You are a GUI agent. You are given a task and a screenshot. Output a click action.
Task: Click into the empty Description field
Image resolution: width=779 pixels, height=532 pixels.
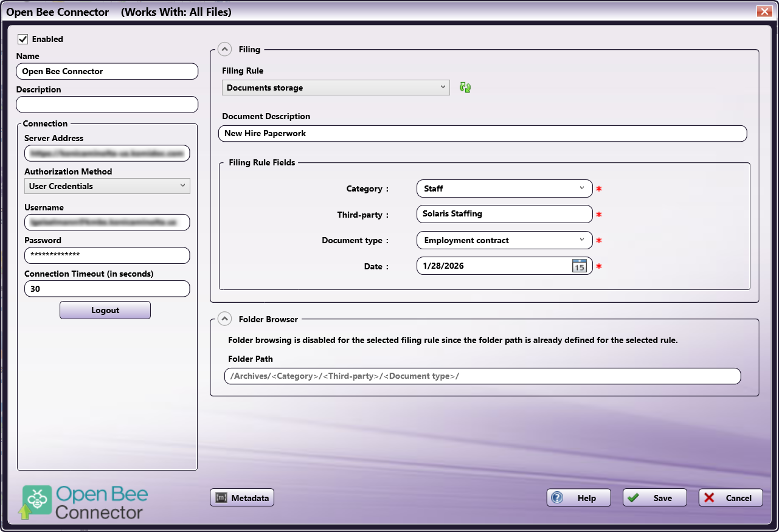pos(107,105)
